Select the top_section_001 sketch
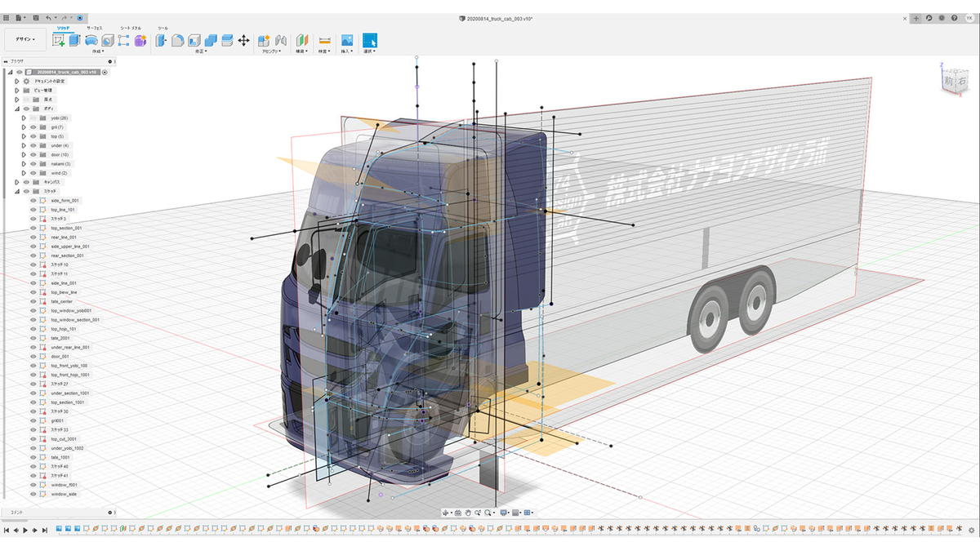Image resolution: width=980 pixels, height=551 pixels. click(66, 228)
